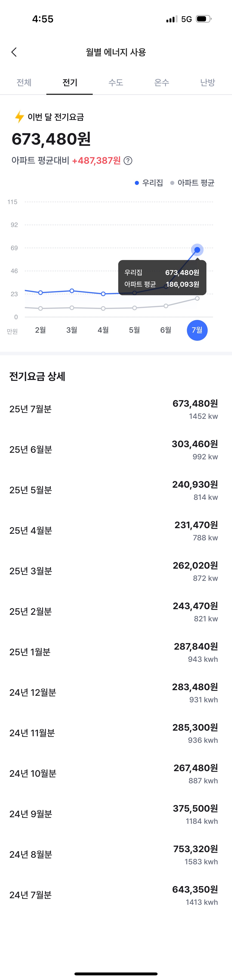Tap the chart point for 7월 usage
The image size is (232, 980).
coord(197,250)
